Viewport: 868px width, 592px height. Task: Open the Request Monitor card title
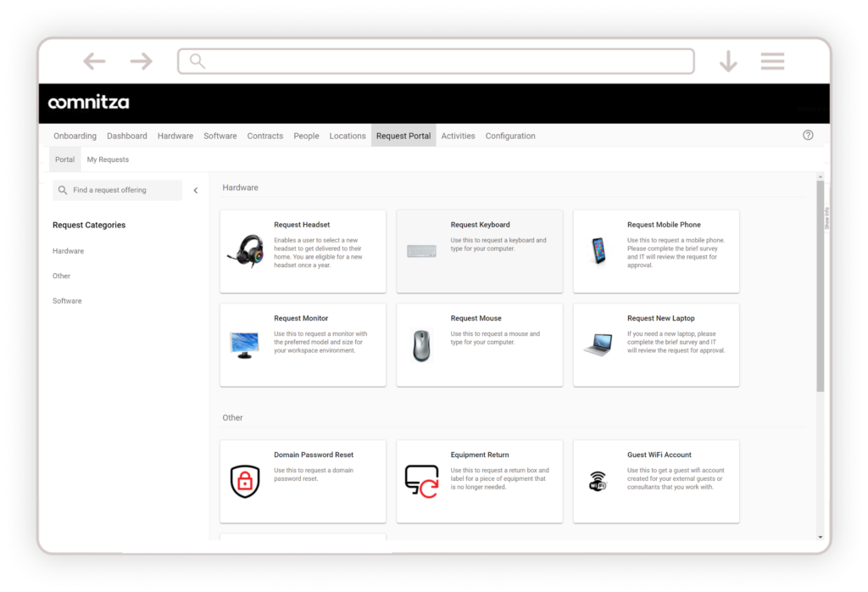(301, 318)
